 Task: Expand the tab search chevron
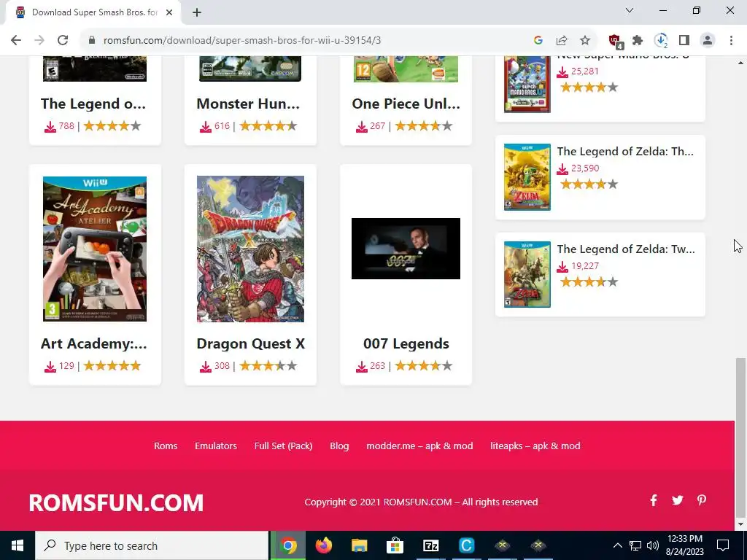pos(630,10)
